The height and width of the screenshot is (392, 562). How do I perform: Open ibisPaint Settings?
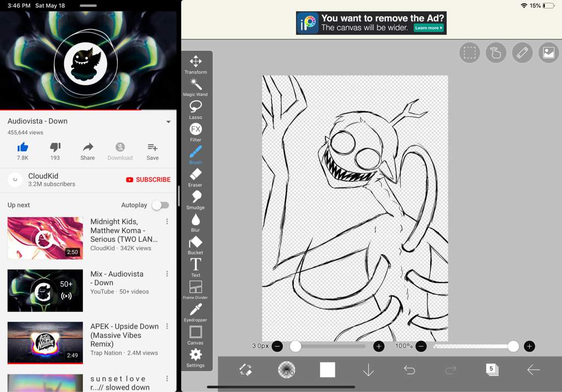click(196, 358)
